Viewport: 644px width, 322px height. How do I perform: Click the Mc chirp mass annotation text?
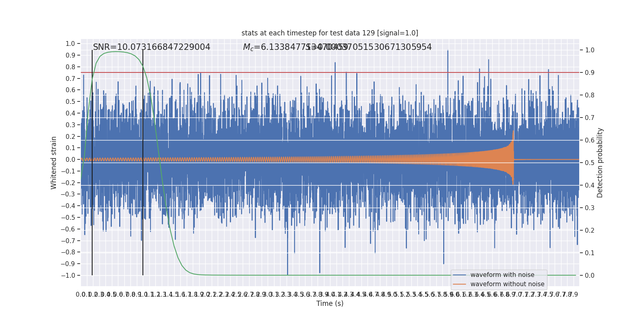pyautogui.click(x=295, y=47)
